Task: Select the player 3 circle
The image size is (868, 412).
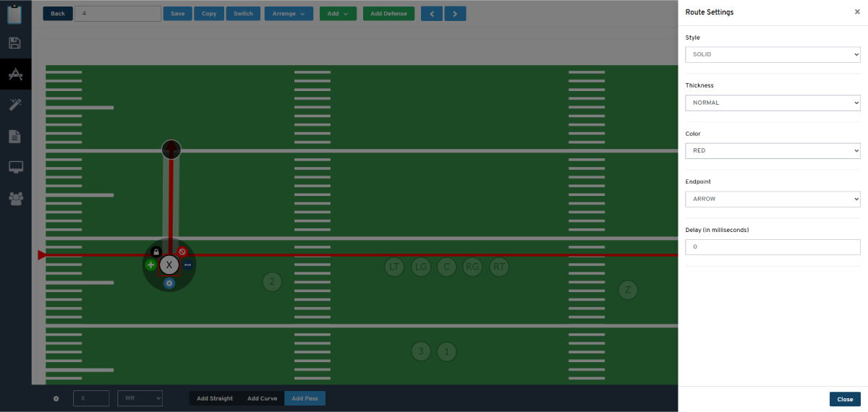Action: point(421,352)
